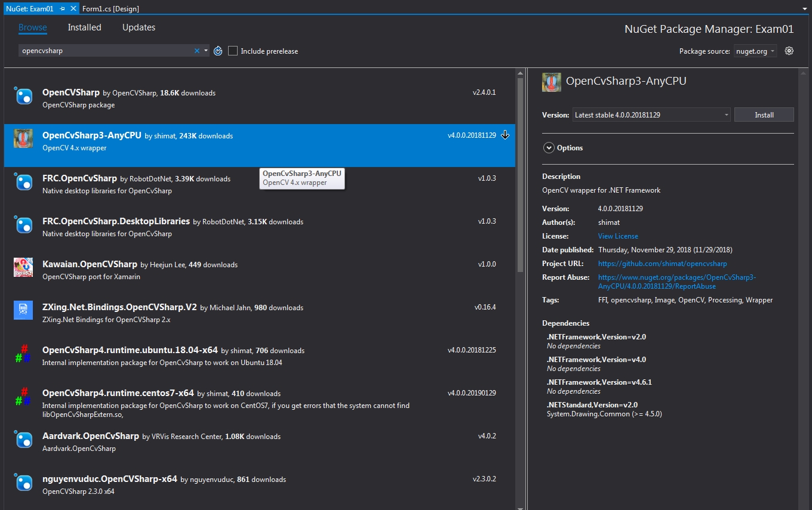
Task: Click the nguyenvuduc.OpenCVSharp-x64 package icon
Action: click(23, 482)
